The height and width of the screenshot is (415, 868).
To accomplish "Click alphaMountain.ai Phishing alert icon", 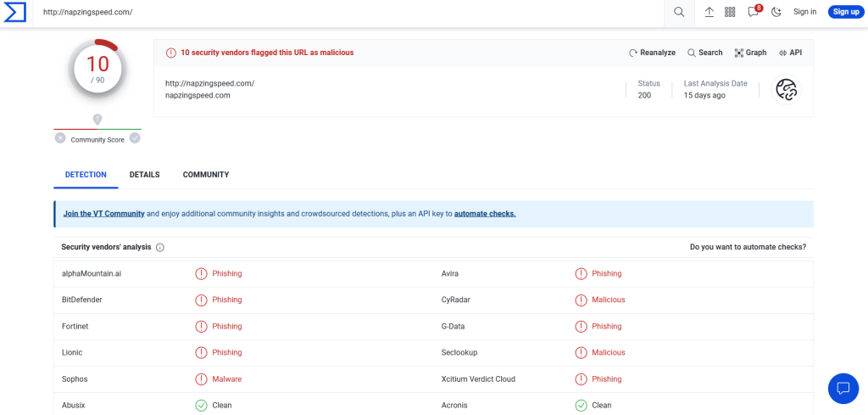I will [x=201, y=274].
